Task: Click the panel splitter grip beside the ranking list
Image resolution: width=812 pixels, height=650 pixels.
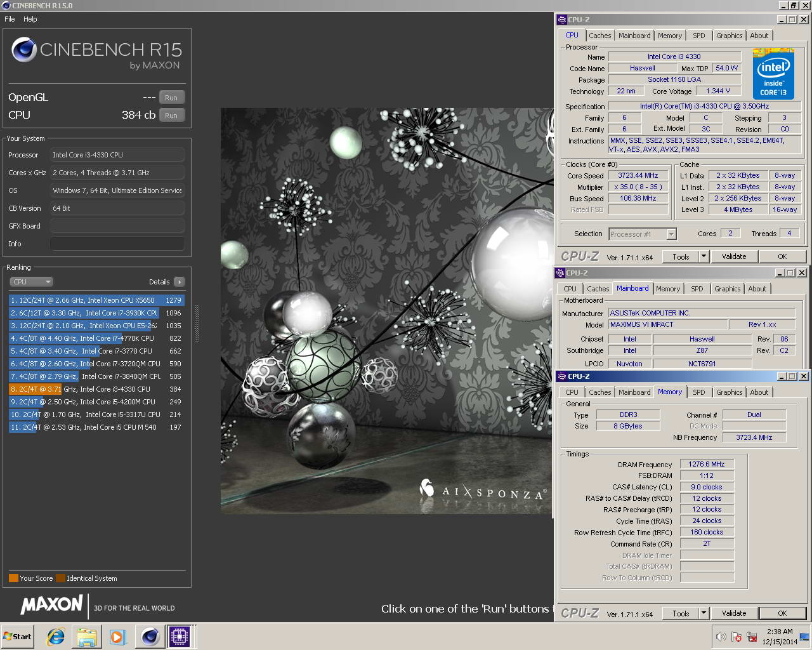Action: point(197,322)
